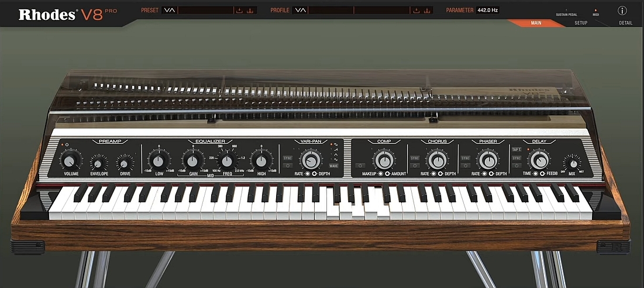Open the Preset name dropdown field
Viewport: 644px width, 288px height.
click(x=206, y=11)
